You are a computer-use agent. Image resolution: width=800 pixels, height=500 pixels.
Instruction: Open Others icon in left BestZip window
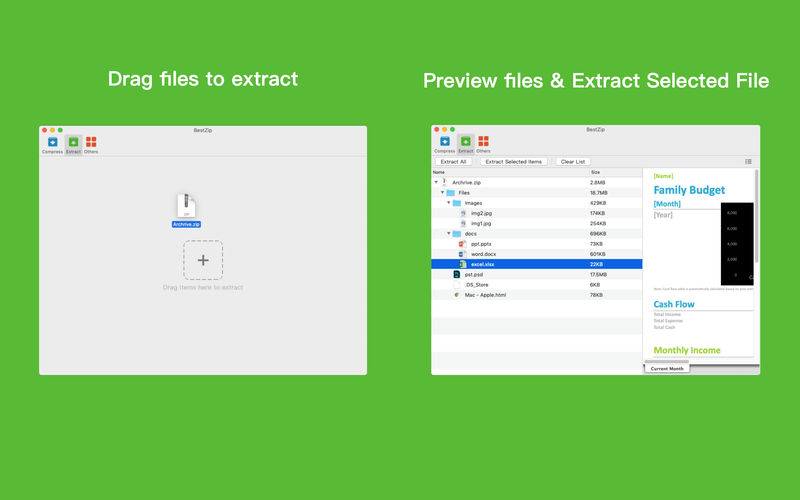click(x=91, y=142)
